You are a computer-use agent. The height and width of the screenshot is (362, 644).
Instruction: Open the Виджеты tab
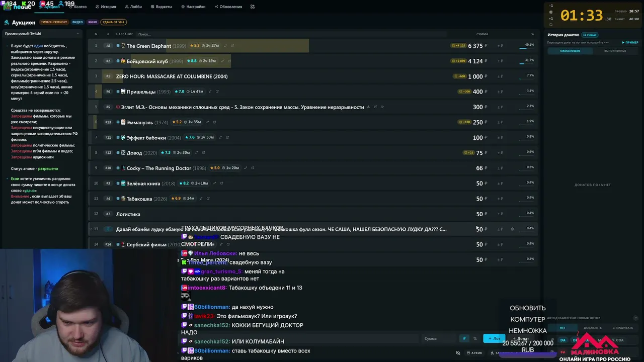pyautogui.click(x=162, y=7)
